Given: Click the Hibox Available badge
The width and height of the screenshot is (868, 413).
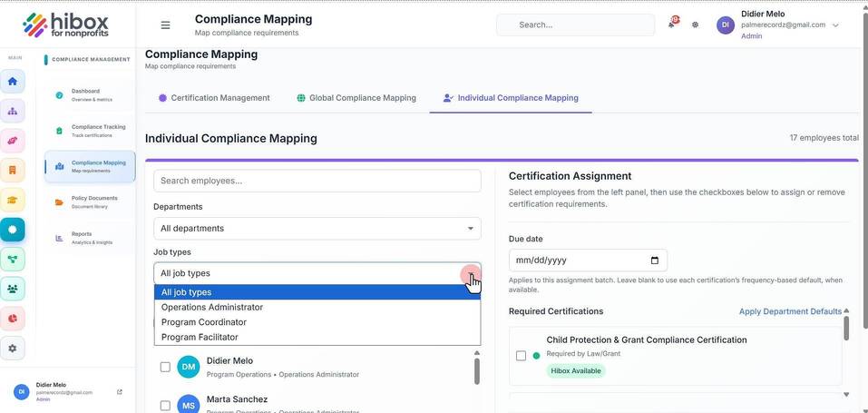Looking at the screenshot, I should (x=576, y=371).
